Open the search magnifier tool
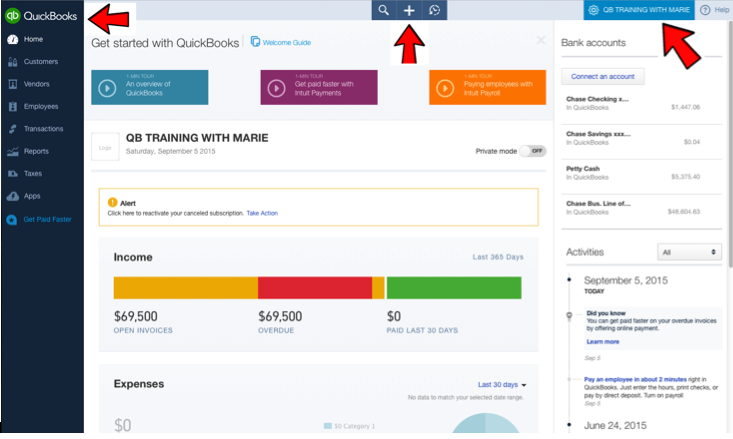The image size is (733, 439). (383, 10)
